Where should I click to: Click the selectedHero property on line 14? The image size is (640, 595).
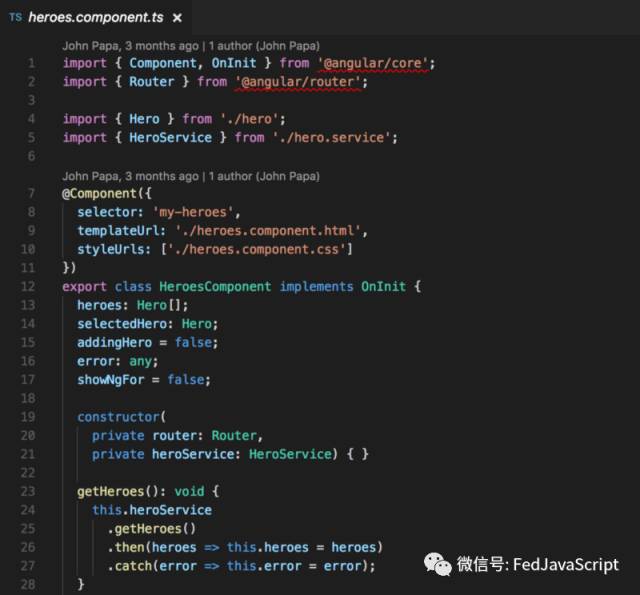point(122,324)
